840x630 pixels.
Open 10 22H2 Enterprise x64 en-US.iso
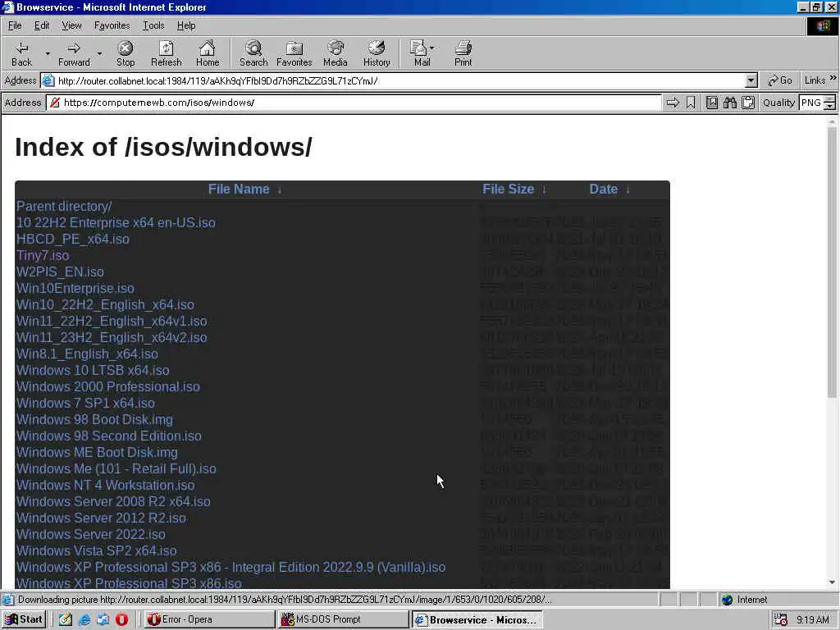[116, 223]
